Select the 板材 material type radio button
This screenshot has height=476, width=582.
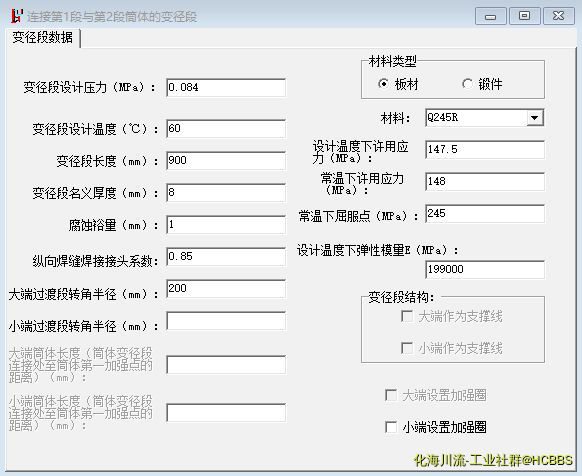pos(383,84)
